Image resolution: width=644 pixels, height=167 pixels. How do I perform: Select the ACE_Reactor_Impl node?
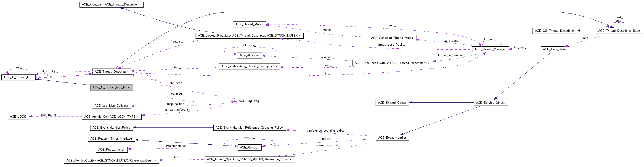[111, 149]
